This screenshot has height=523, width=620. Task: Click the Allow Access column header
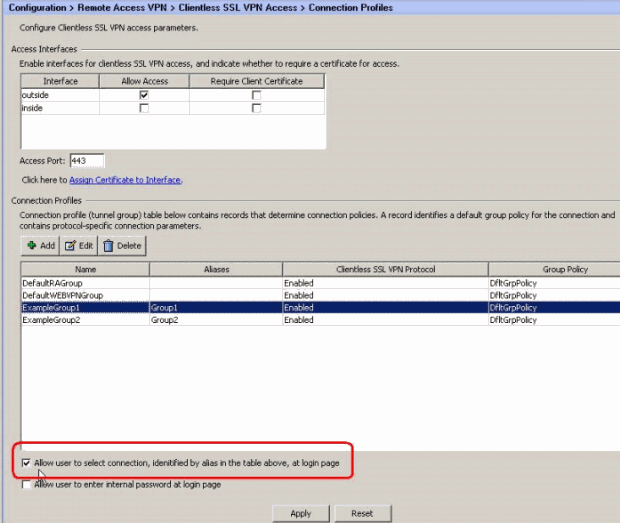(144, 81)
